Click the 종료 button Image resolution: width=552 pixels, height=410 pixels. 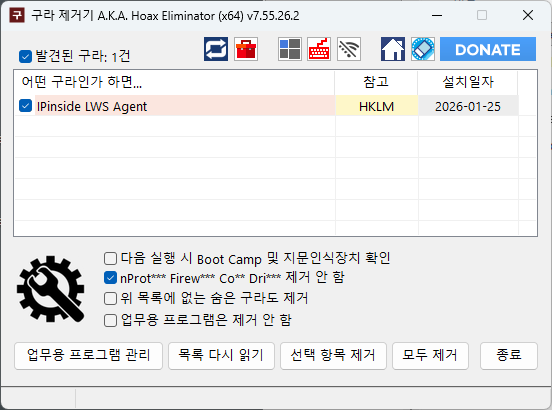pos(509,355)
